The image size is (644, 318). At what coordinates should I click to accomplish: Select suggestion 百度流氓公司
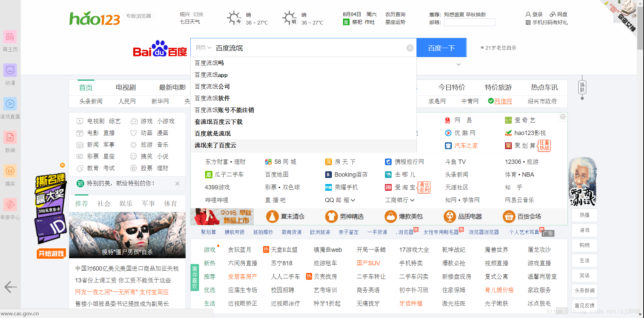click(x=303, y=87)
